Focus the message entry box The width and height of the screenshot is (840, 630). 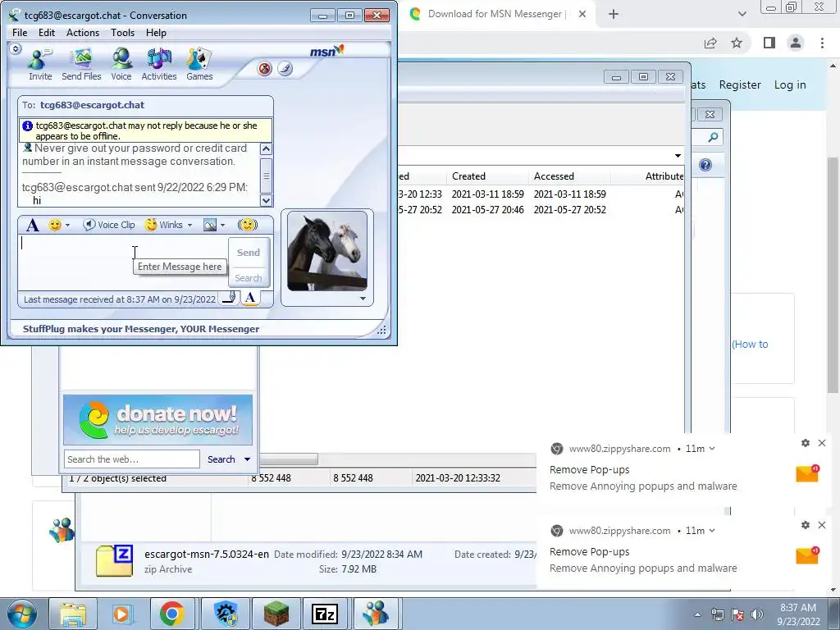[123, 262]
